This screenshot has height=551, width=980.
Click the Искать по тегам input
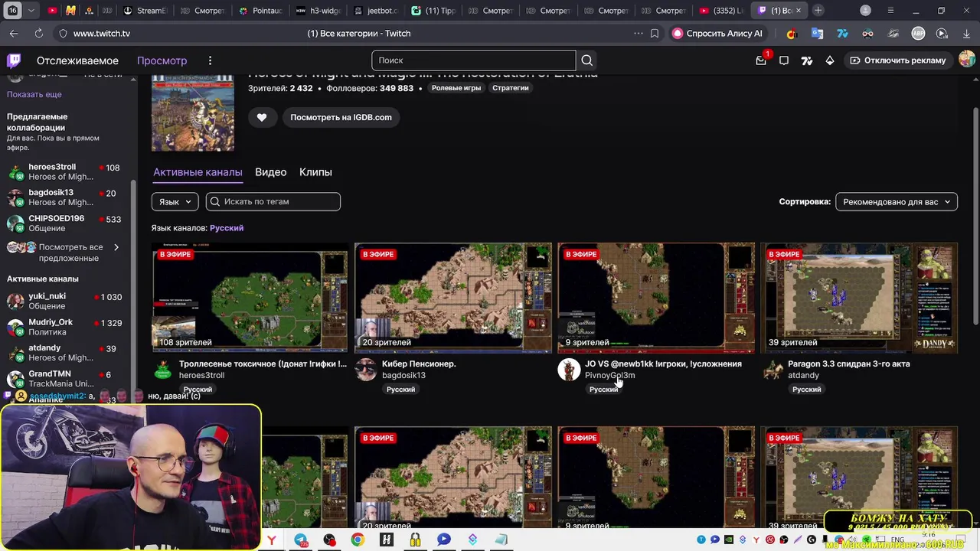click(x=273, y=201)
